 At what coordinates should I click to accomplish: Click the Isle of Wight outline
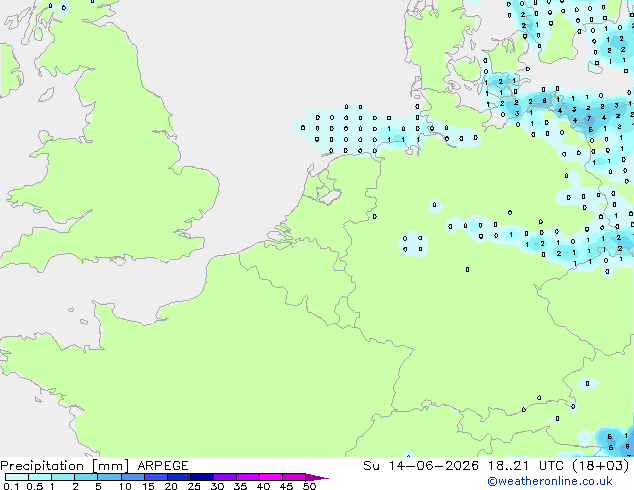(x=118, y=260)
